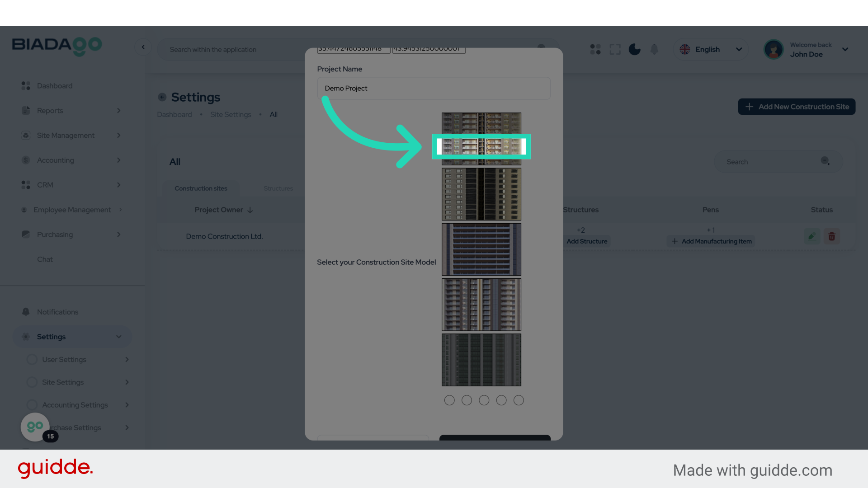Switch to the Structures tab
This screenshot has height=488, width=868.
(278, 188)
